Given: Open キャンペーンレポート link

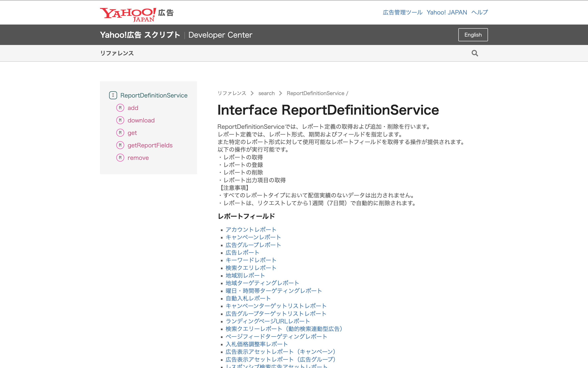Looking at the screenshot, I should [253, 237].
